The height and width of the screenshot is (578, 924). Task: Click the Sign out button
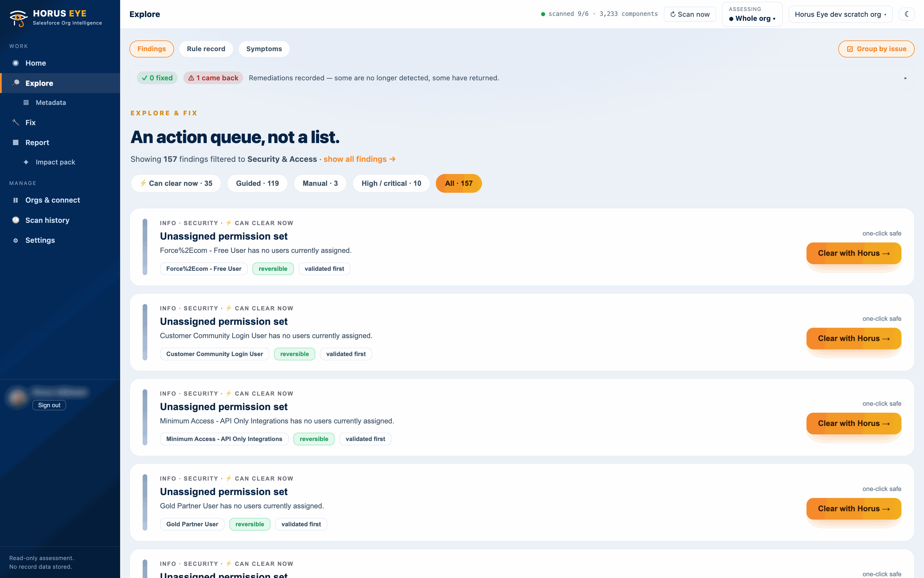(x=49, y=405)
